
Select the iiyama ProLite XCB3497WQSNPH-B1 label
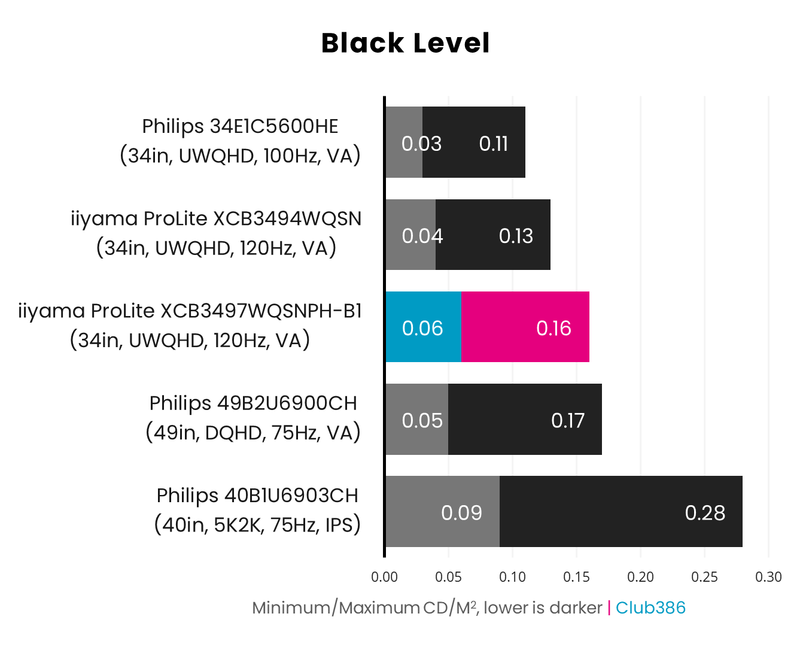(x=190, y=325)
